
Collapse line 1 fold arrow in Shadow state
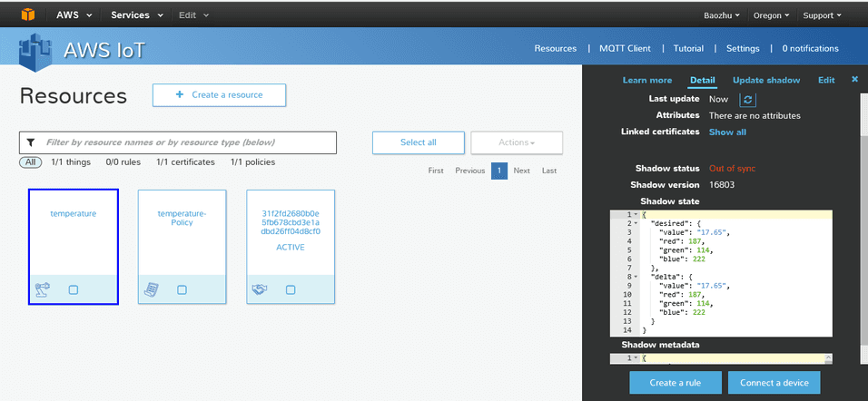coord(636,215)
